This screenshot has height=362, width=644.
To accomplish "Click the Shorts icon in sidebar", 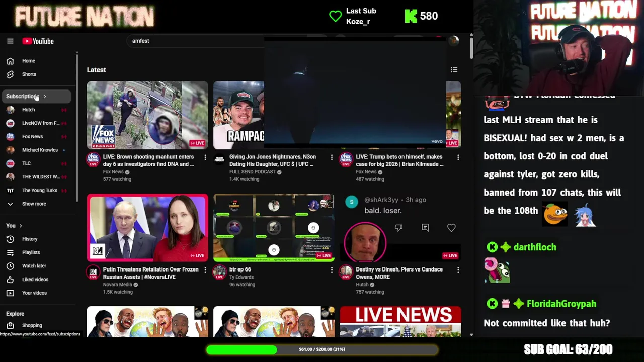I will [x=10, y=74].
